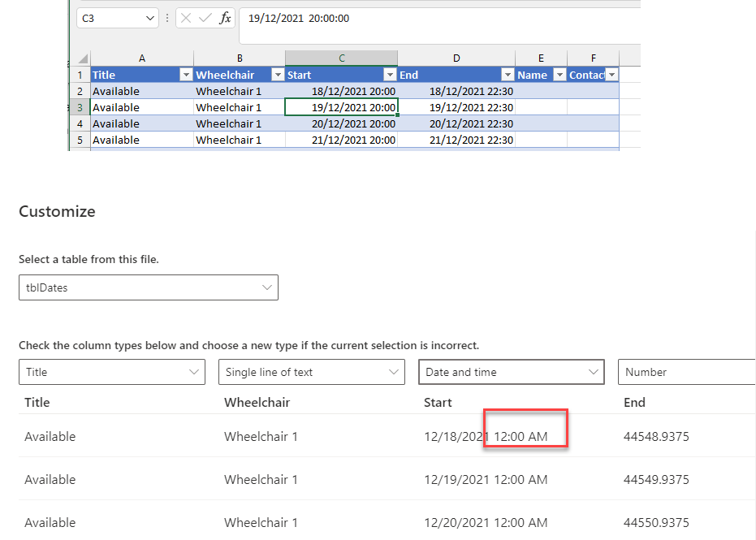Click cell with 20/12/2021 20:00
The image size is (756, 540).
point(341,123)
